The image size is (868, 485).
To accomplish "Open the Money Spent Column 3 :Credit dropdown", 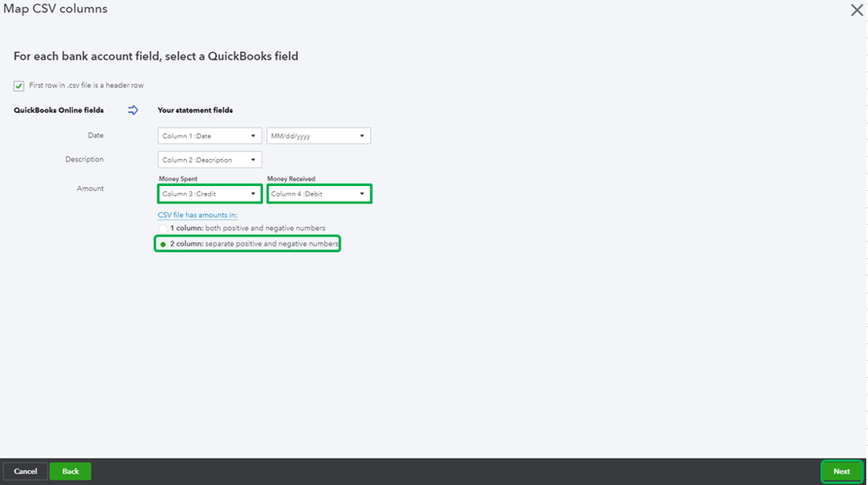I will 209,194.
